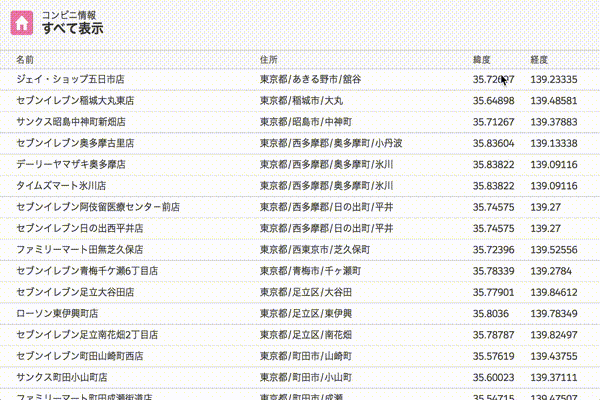Click latitude value 35.78339

pos(494,271)
